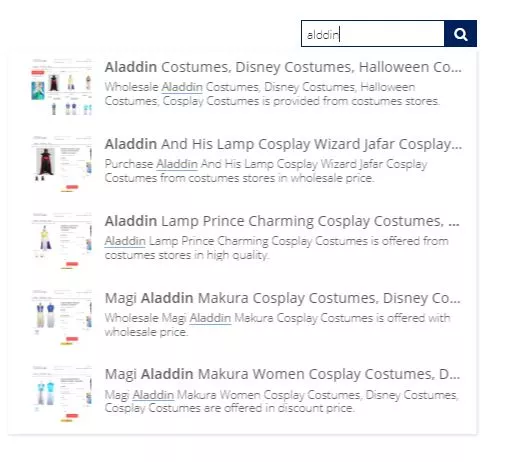Click the magnifying glass search button
505x462 pixels.
460,34
